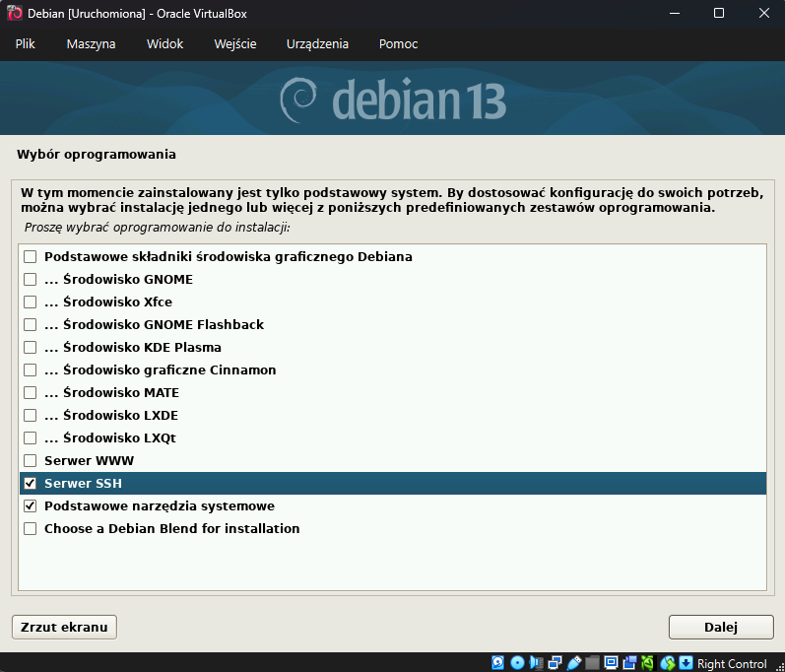
Task: Select the Choose a Debian Blend list row
Action: pyautogui.click(x=171, y=529)
